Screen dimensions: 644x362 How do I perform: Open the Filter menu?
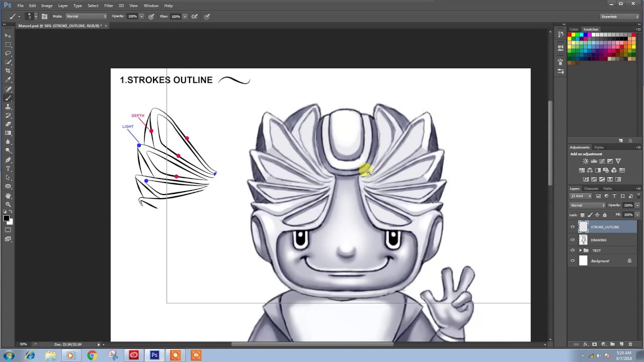click(x=109, y=6)
